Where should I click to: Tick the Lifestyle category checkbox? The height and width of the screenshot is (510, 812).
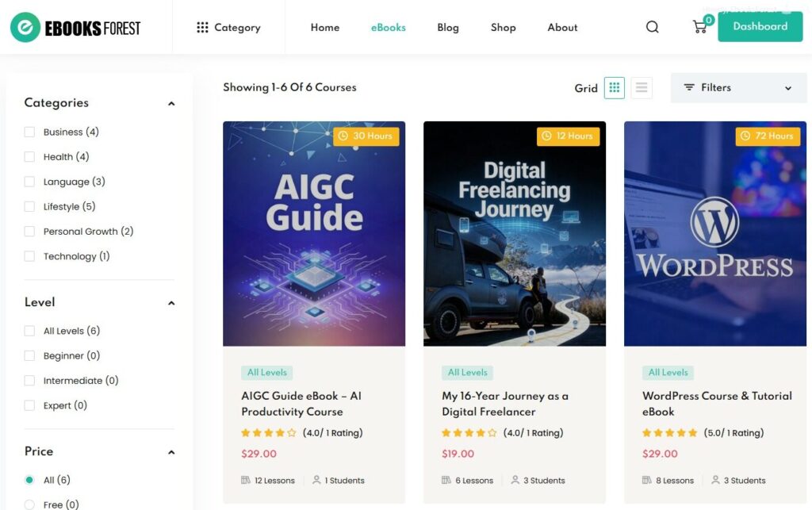[x=29, y=207]
